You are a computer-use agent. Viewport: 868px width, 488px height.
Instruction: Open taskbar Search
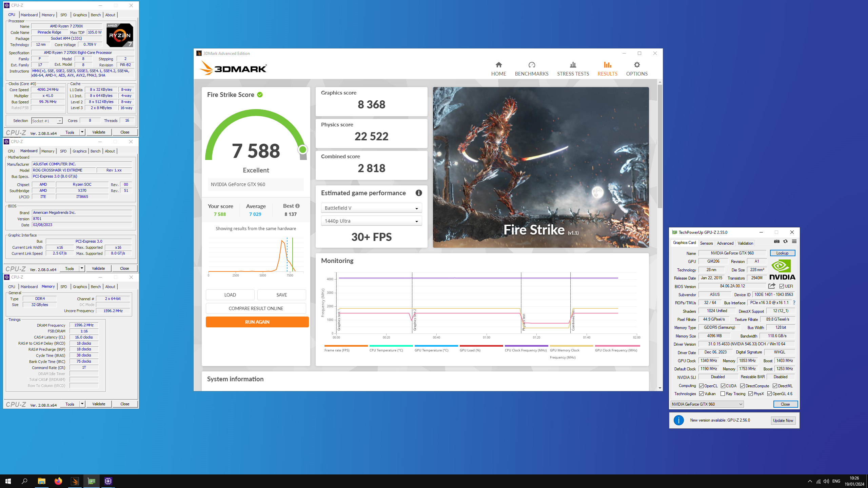[24, 481]
